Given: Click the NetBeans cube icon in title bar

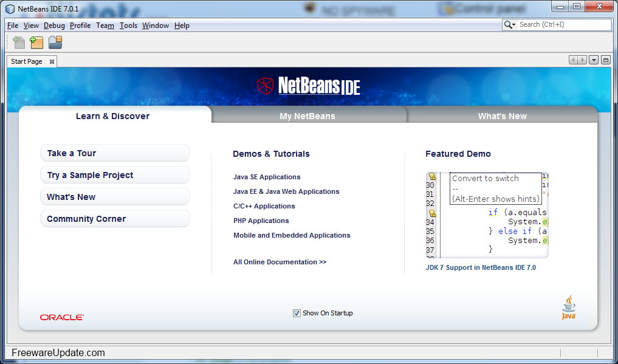Looking at the screenshot, I should point(10,9).
